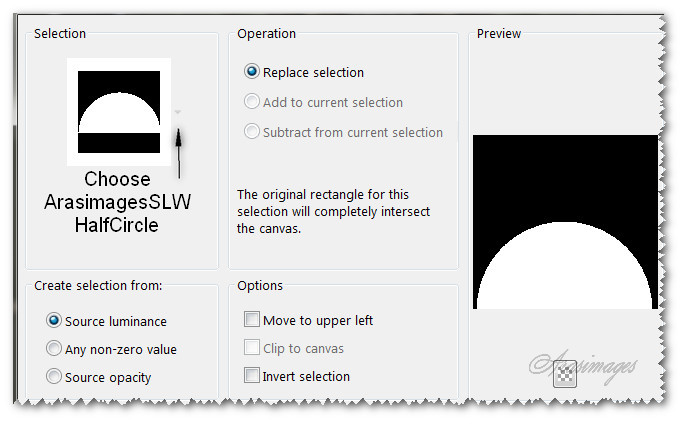The height and width of the screenshot is (424, 685).
Task: Select the Source luminance radio button
Action: (x=54, y=321)
